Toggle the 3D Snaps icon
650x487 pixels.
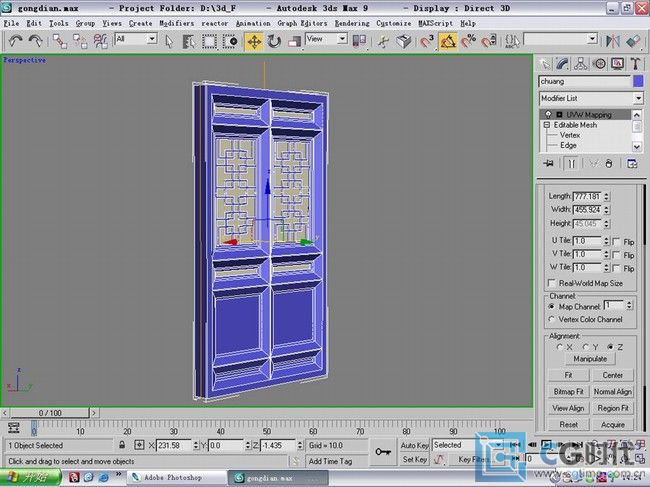point(427,41)
